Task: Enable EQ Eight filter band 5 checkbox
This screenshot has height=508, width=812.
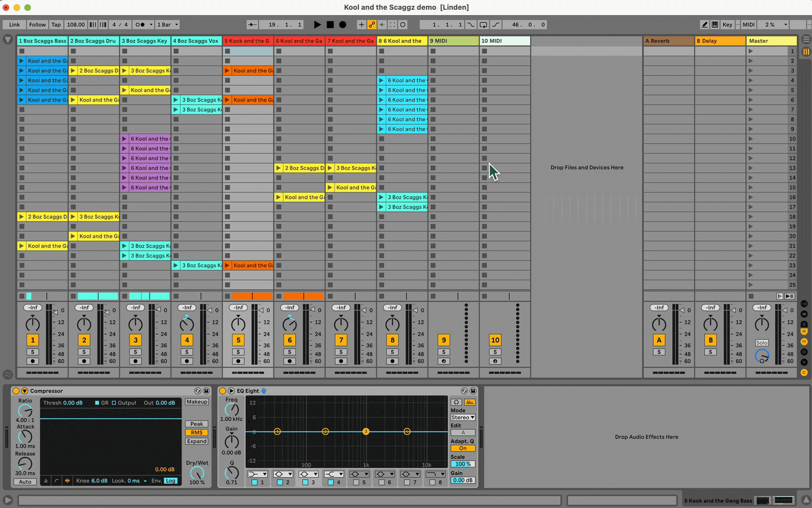Action: click(x=356, y=482)
